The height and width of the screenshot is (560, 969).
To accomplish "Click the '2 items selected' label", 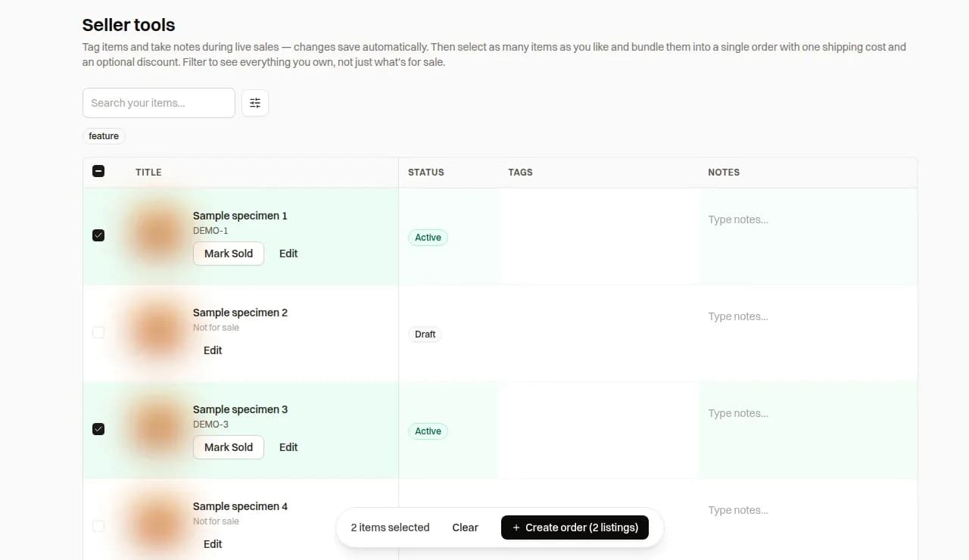I will pyautogui.click(x=390, y=527).
